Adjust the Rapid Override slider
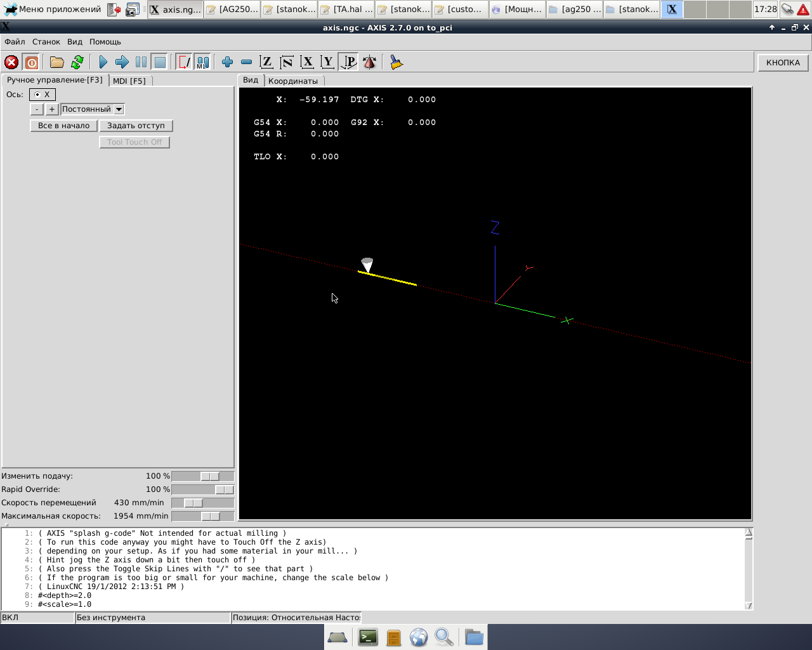 (x=223, y=490)
